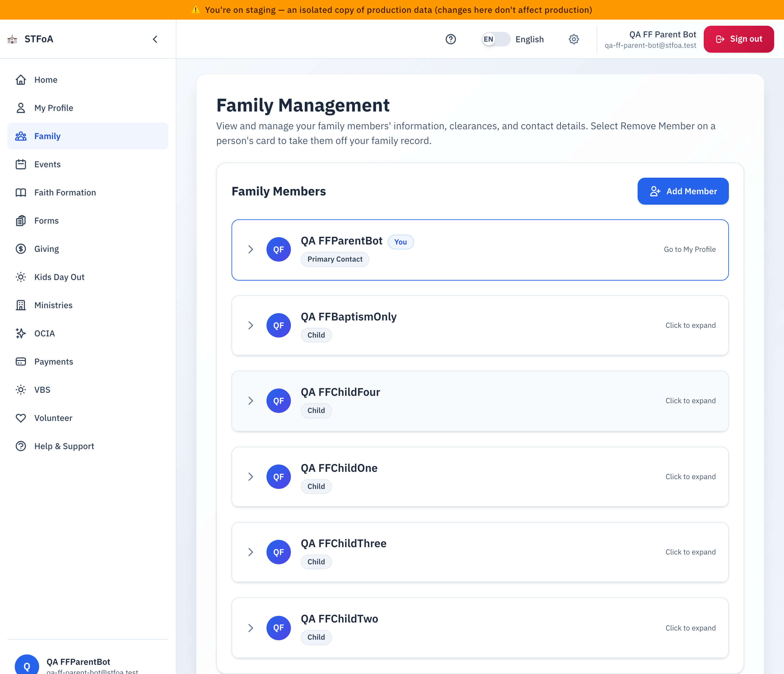
Task: Click the Giving dollar icon
Action: click(x=21, y=249)
